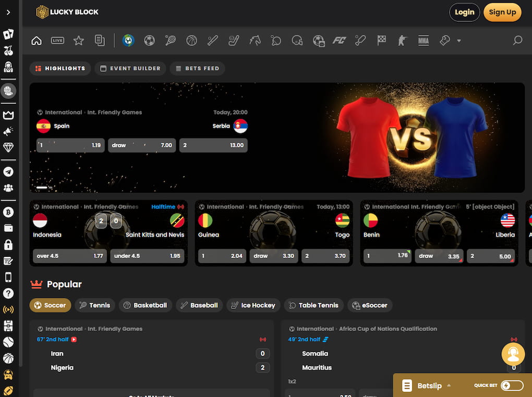The height and width of the screenshot is (397, 532).
Task: Select the ice hockey sport icon
Action: click(234, 41)
